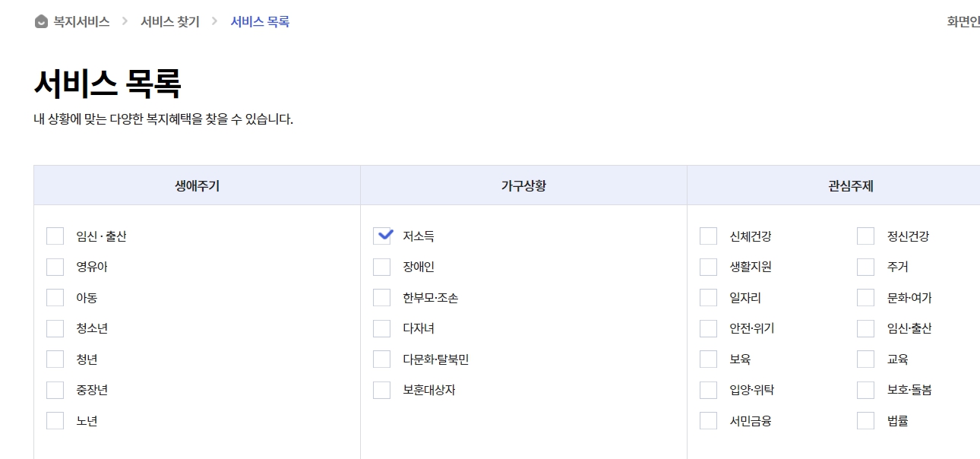Screen dimensions: 980x459
Task: Uncheck the 저소득 household situation checkbox
Action: coord(381,236)
